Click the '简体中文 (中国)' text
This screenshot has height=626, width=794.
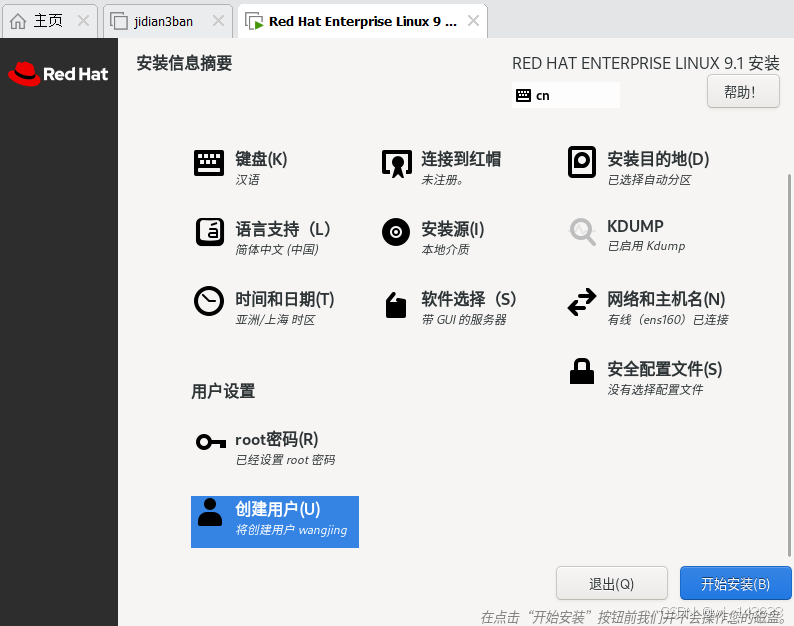[277, 250]
